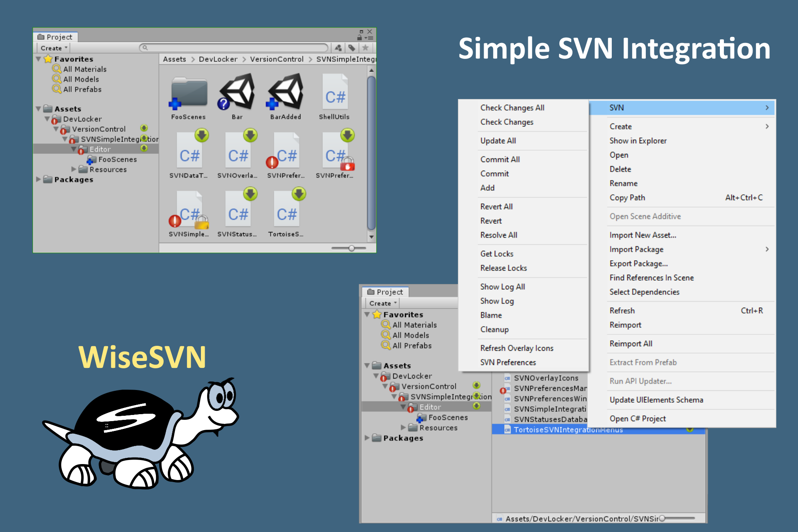Expand the Packages folder in top Project panel

point(38,179)
